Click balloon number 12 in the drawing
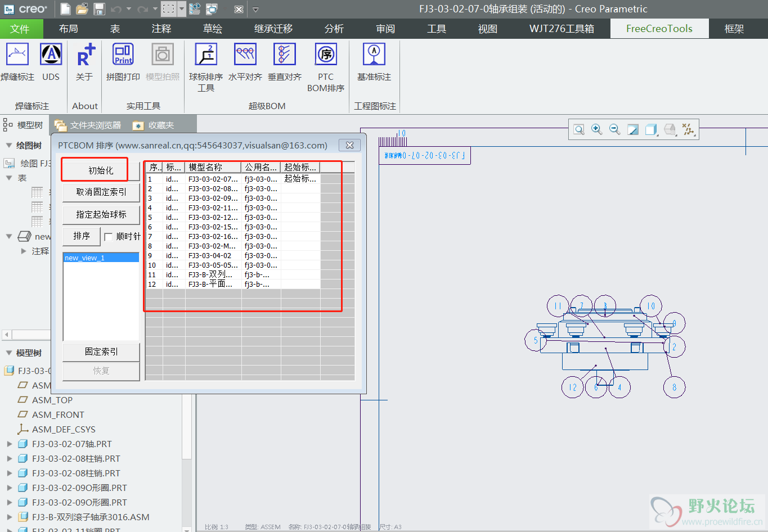 (x=572, y=387)
